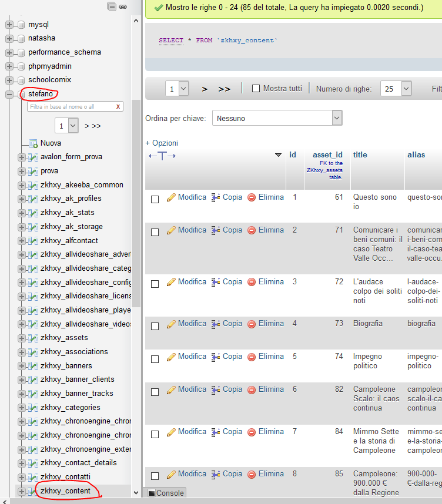This screenshot has width=442, height=504.
Task: Click the new table icon beside Nuova
Action: 33,143
